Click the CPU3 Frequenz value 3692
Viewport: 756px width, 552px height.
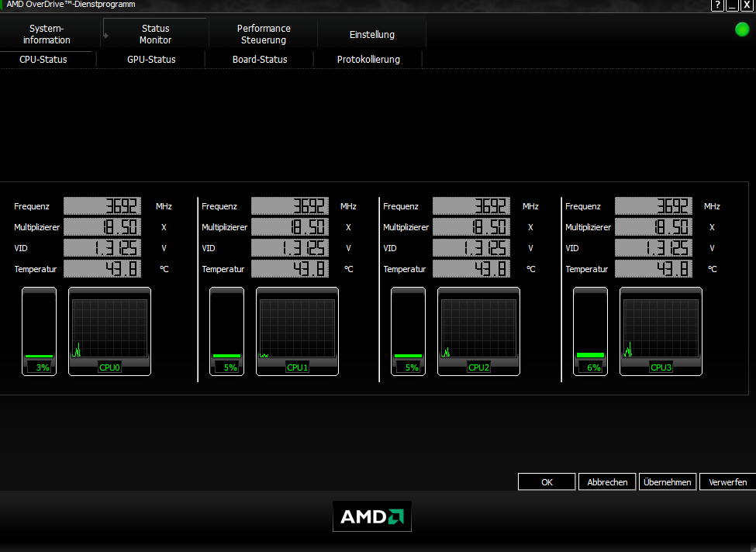click(x=654, y=206)
